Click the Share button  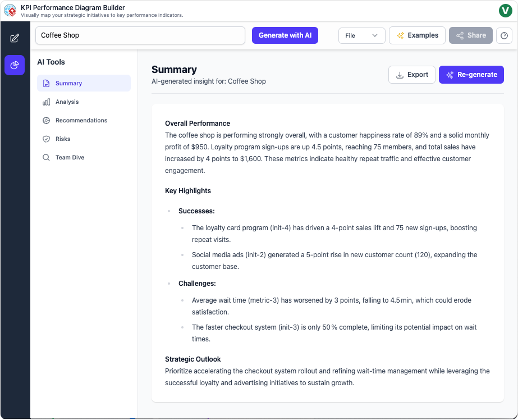click(470, 35)
